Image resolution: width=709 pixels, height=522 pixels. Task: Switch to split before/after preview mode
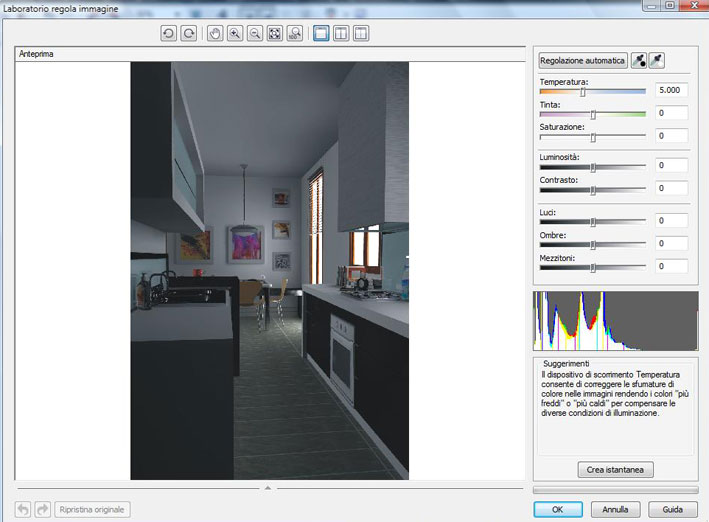click(361, 33)
